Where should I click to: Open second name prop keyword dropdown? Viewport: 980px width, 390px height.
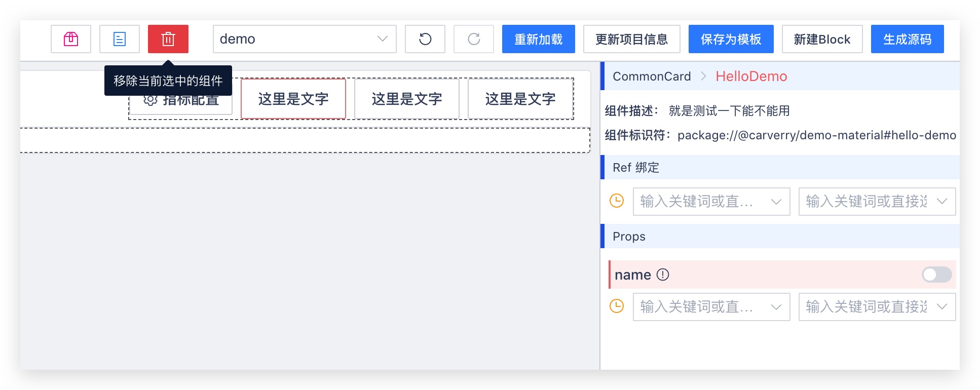(877, 307)
